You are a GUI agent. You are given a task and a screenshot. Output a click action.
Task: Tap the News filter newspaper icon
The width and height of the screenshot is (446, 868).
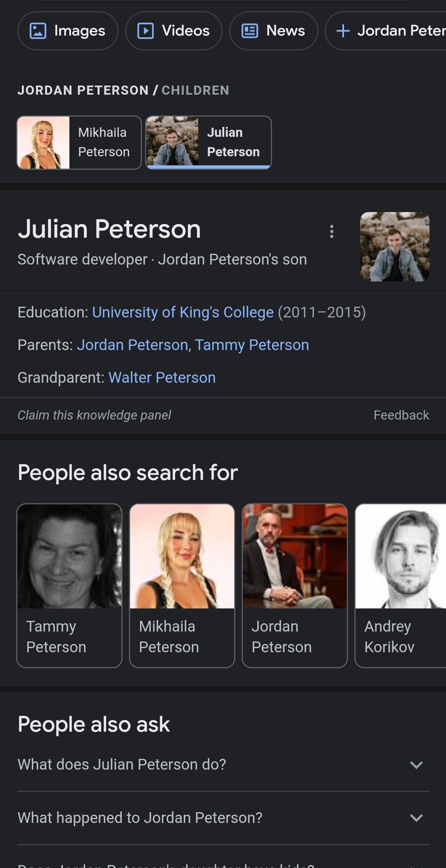click(x=250, y=31)
